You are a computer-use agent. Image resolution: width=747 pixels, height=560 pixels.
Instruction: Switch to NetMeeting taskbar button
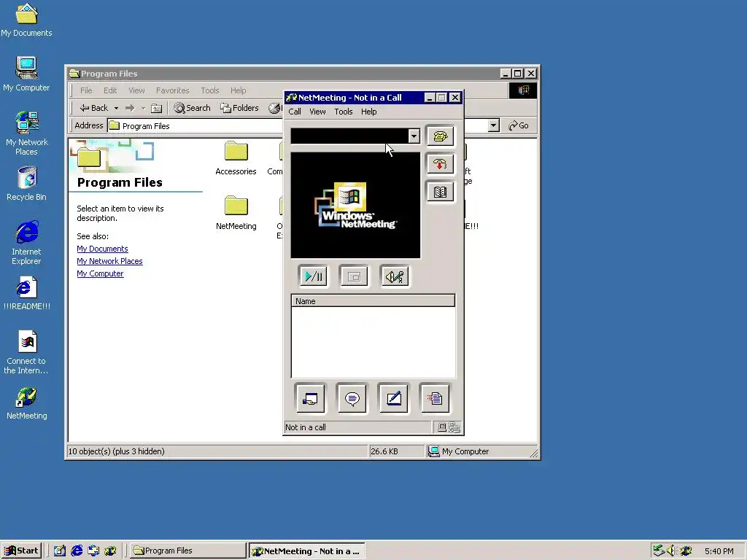pyautogui.click(x=307, y=551)
